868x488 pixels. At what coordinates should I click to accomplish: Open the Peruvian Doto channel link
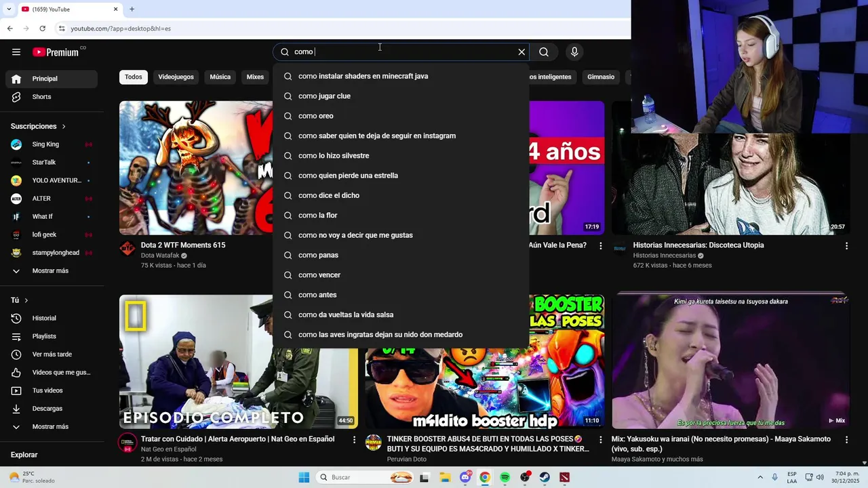(x=406, y=459)
